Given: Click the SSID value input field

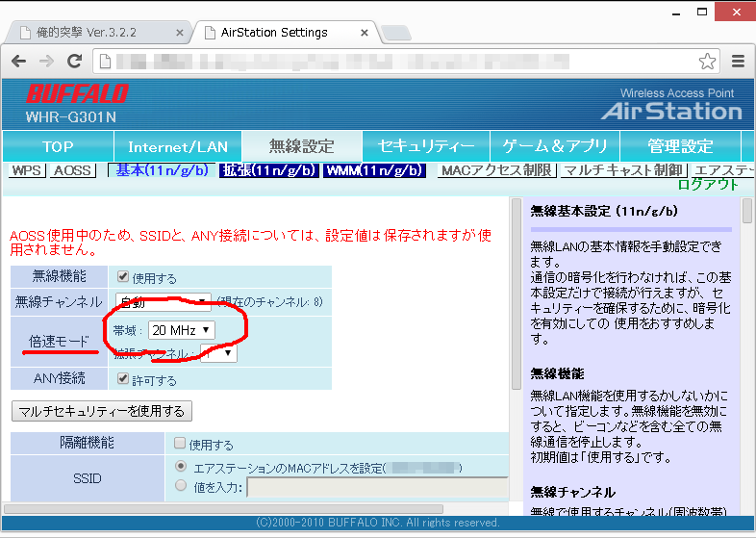Looking at the screenshot, I should (377, 487).
